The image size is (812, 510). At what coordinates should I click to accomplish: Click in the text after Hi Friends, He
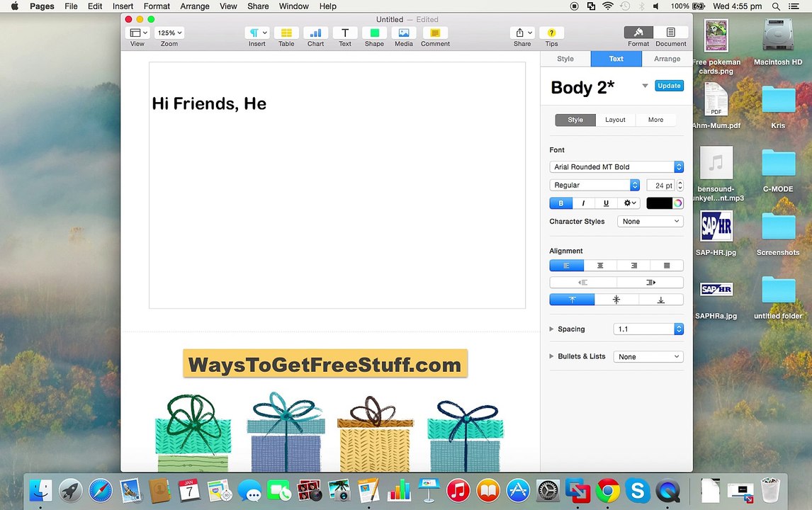[267, 103]
